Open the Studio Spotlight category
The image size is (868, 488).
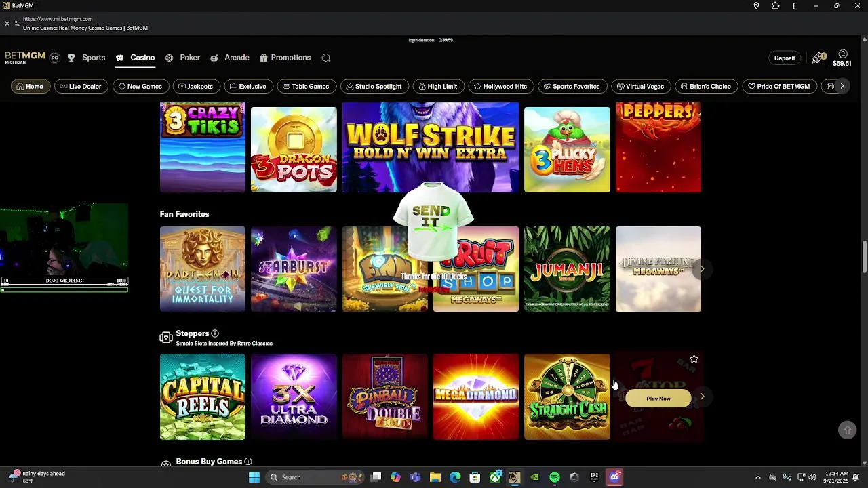point(374,87)
